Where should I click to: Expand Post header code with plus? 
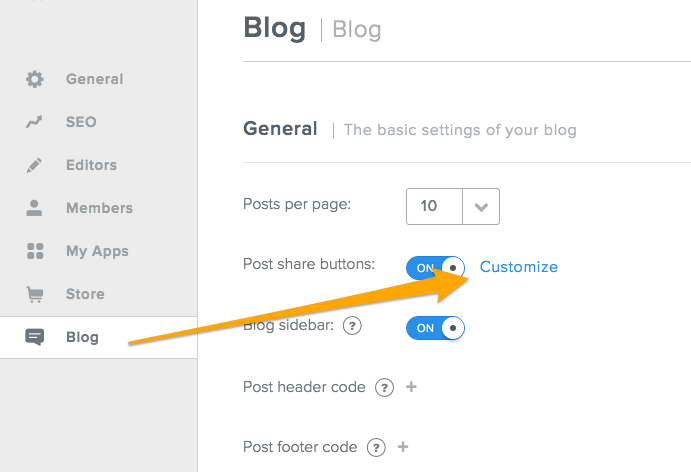click(411, 387)
